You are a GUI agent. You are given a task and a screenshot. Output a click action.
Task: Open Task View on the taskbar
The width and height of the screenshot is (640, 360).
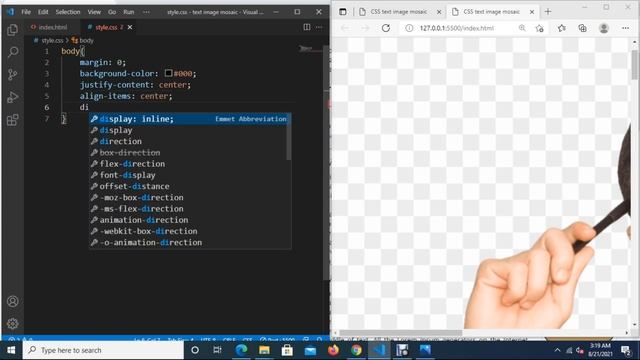click(x=217, y=350)
